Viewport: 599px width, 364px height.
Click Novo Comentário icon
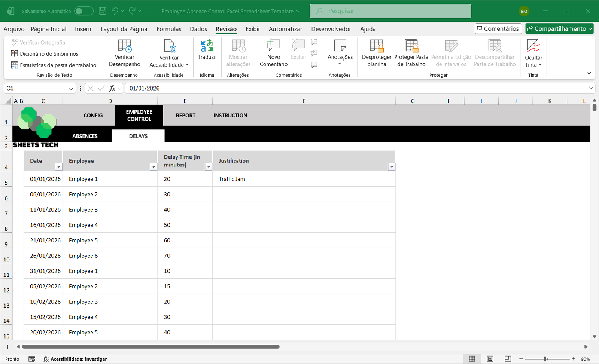tap(273, 46)
